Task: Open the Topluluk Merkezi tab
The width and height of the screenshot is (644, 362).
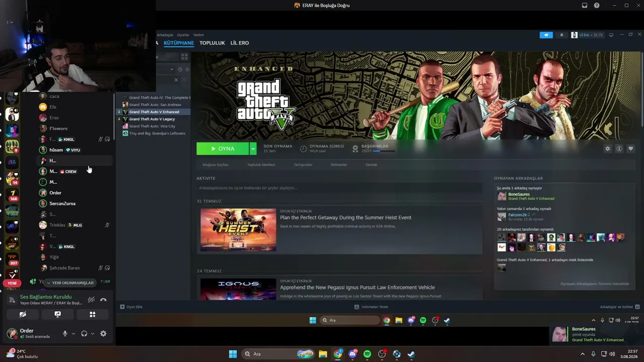Action: (x=261, y=165)
